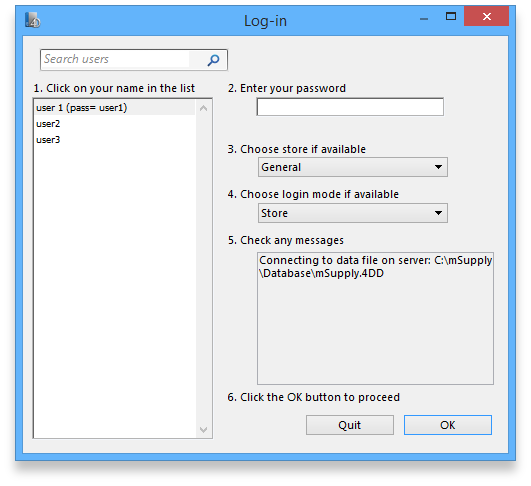Click the Log-in window title bar
The width and height of the screenshot is (531, 486).
265,21
